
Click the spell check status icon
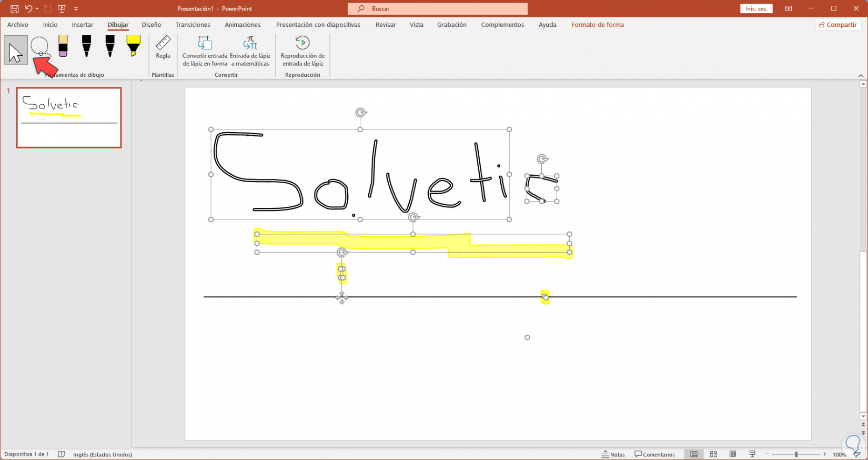62,454
